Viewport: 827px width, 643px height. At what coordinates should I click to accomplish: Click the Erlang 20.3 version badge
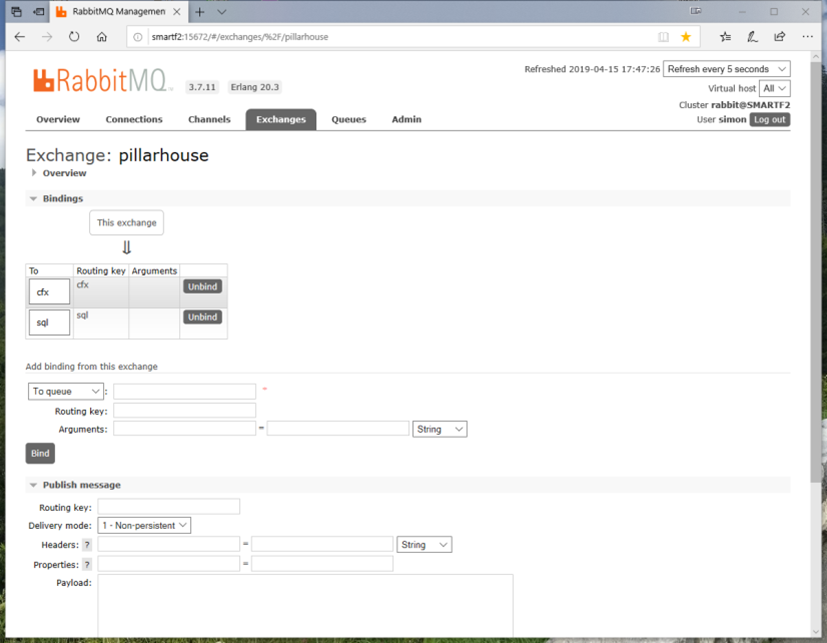(x=255, y=87)
